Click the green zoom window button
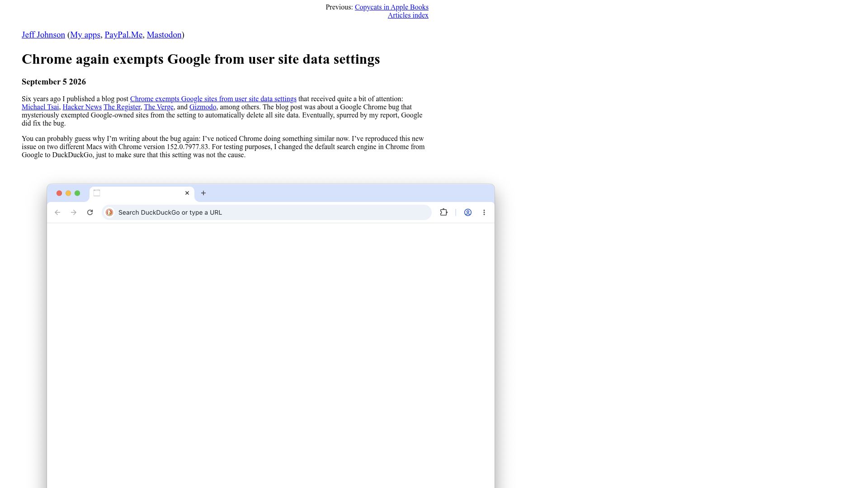The height and width of the screenshot is (488, 868). click(x=77, y=193)
